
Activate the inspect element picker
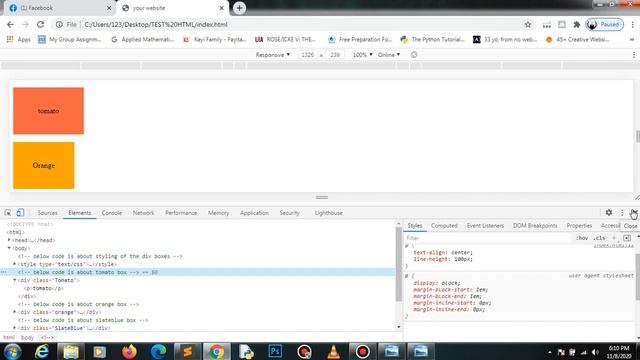[8, 213]
